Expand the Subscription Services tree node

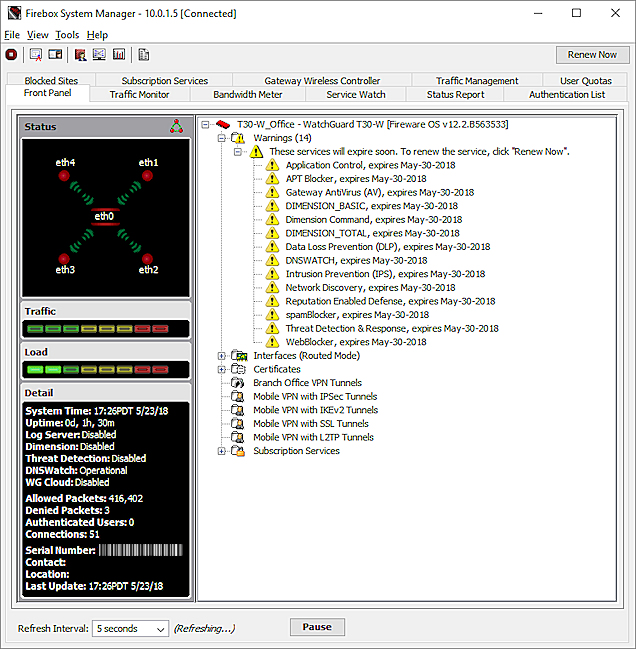coord(222,451)
